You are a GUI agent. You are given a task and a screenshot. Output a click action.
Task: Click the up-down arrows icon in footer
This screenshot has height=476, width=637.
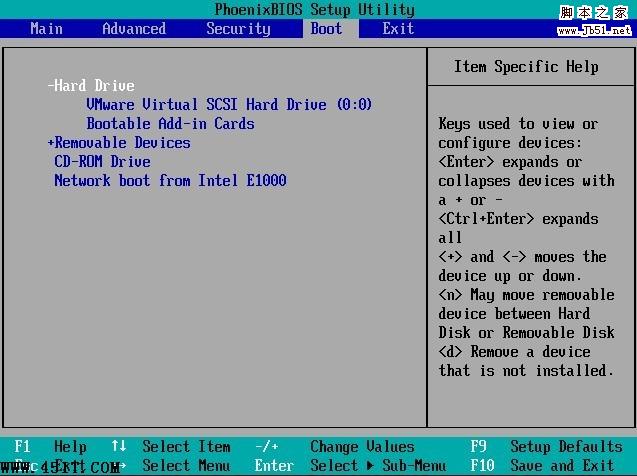tap(119, 446)
